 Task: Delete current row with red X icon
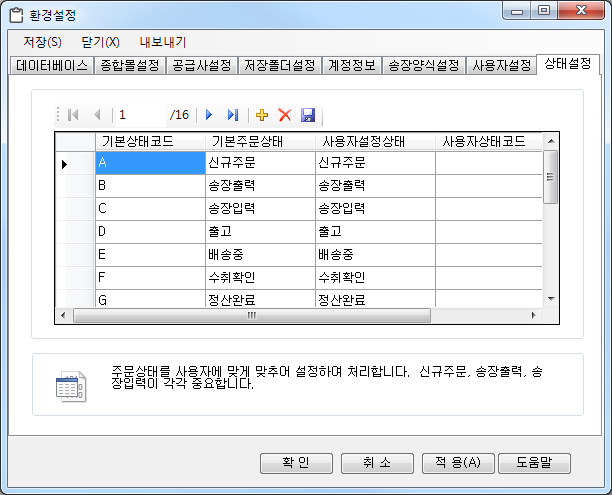click(285, 115)
